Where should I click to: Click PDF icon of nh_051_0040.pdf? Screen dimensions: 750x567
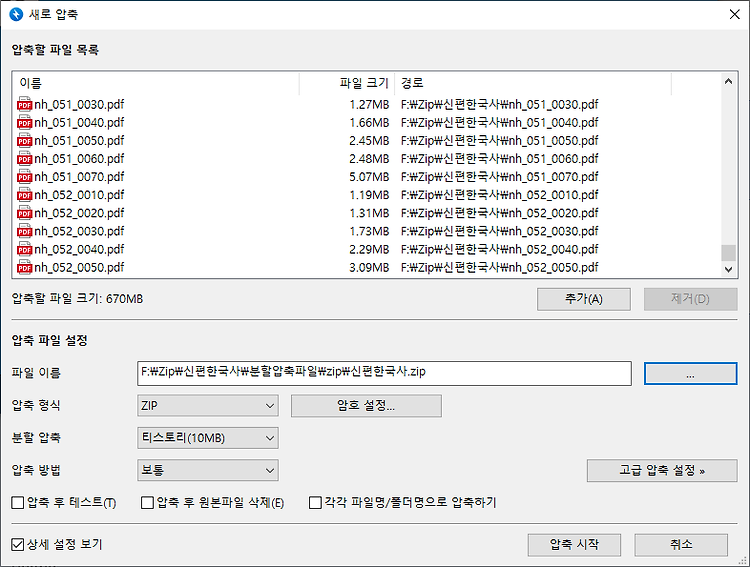(24, 122)
